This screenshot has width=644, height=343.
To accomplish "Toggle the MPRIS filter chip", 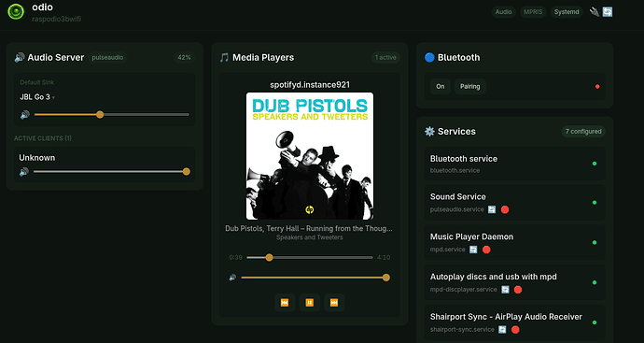I will (x=533, y=12).
